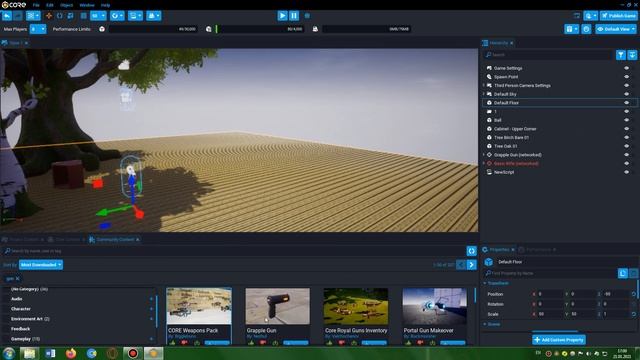Expand Third Person Camera Settings in Hierarchy
The height and width of the screenshot is (360, 640).
(484, 85)
